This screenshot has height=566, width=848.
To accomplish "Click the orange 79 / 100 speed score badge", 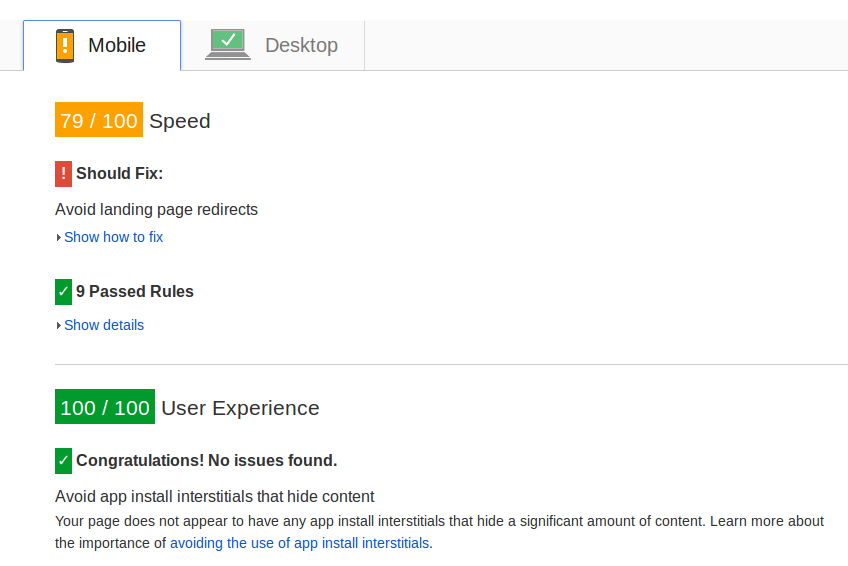I will (99, 119).
